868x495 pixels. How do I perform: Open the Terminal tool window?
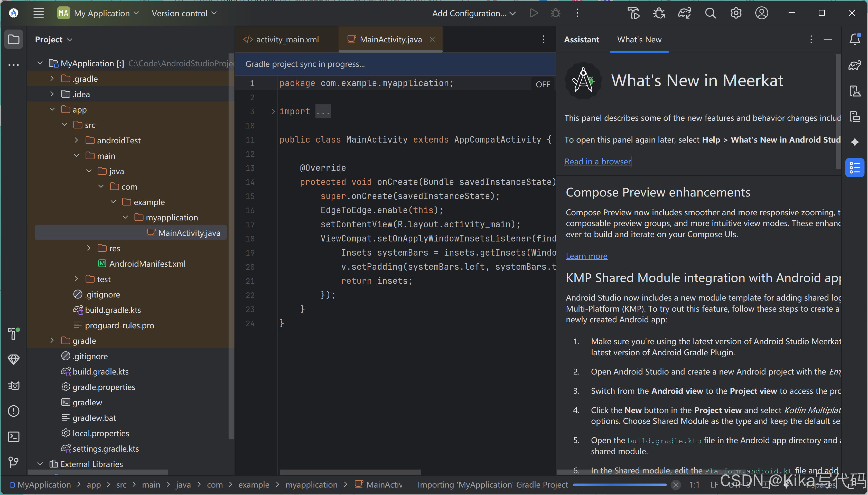click(x=13, y=436)
